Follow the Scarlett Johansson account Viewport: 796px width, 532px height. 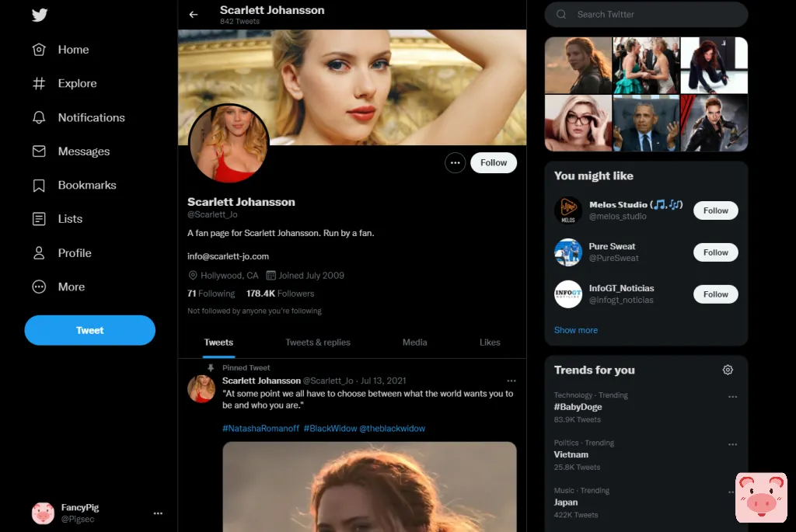tap(494, 163)
